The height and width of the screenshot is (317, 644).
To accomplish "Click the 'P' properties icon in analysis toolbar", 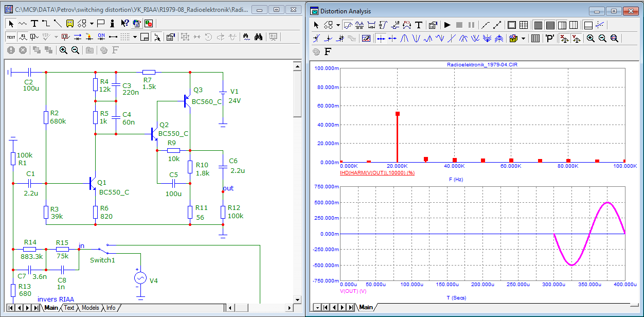I will (550, 38).
